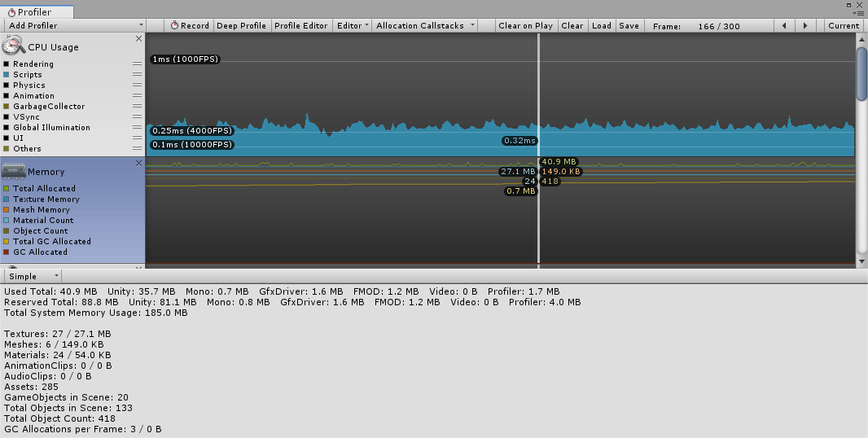The height and width of the screenshot is (438, 868).
Task: Toggle Total GC Allocated series
Action: [x=6, y=242]
